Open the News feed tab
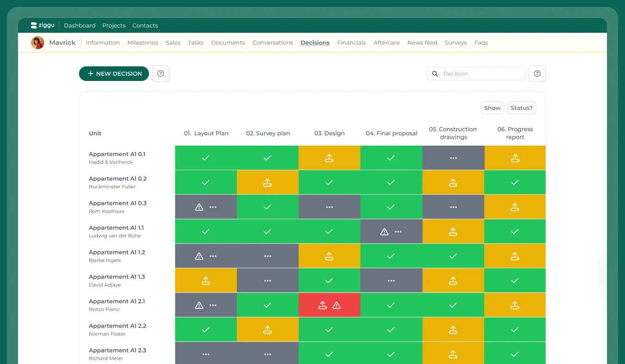The width and height of the screenshot is (625, 364). click(x=422, y=43)
